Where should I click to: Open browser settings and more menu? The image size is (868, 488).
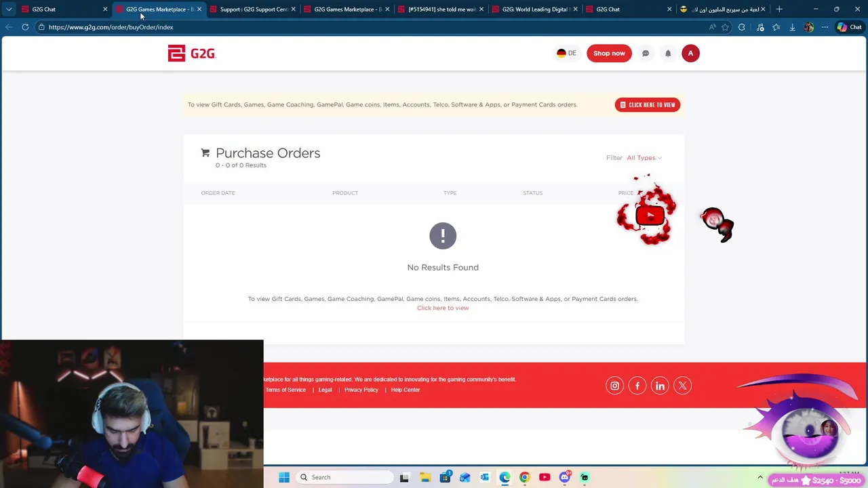pyautogui.click(x=825, y=27)
